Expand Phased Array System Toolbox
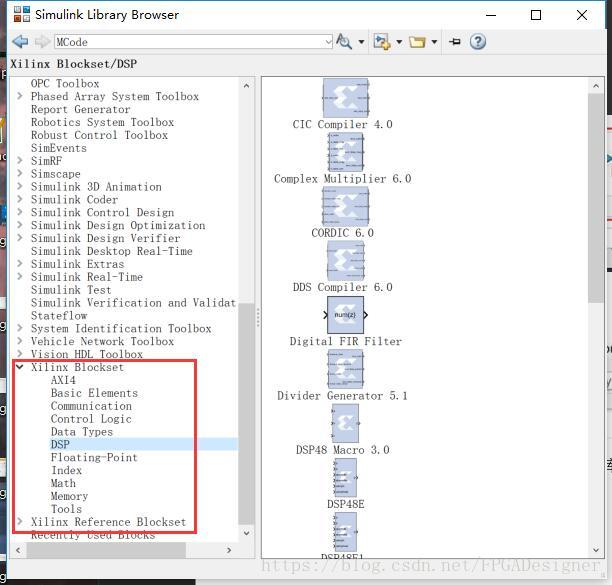 click(x=20, y=96)
